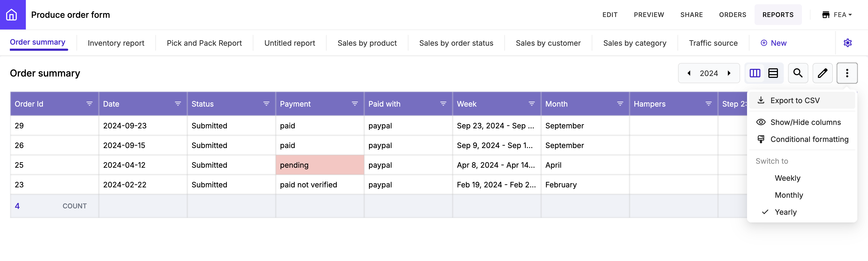Open the Payment column filter icon
This screenshot has height=261, width=868.
pyautogui.click(x=355, y=104)
